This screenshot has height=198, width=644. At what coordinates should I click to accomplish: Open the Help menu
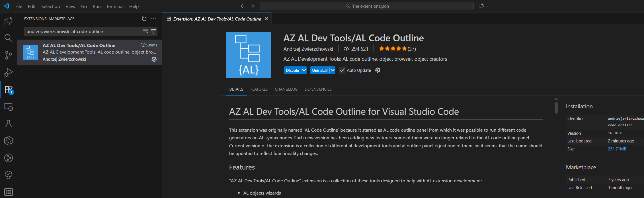(x=134, y=6)
